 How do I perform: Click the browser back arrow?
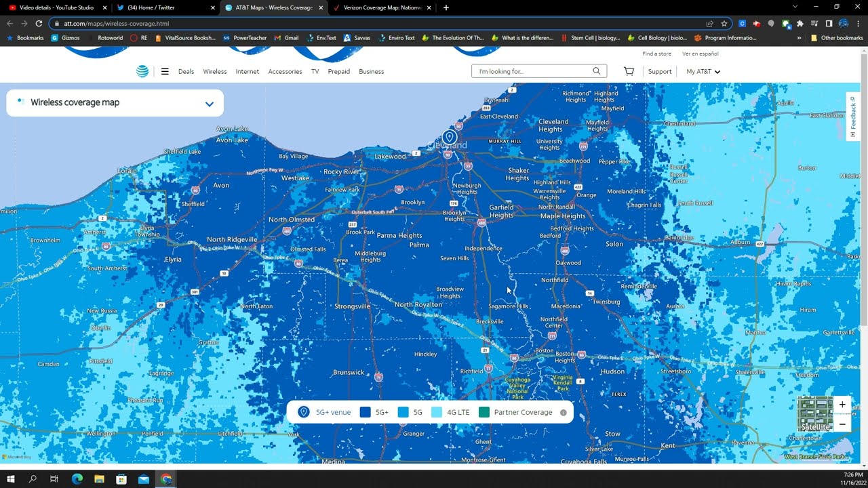(9, 23)
